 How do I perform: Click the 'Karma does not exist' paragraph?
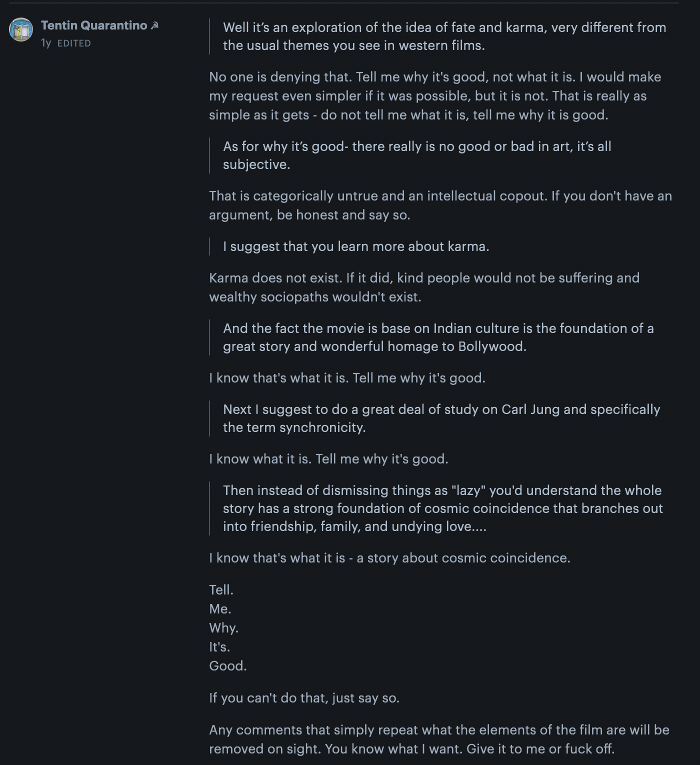pyautogui.click(x=424, y=287)
